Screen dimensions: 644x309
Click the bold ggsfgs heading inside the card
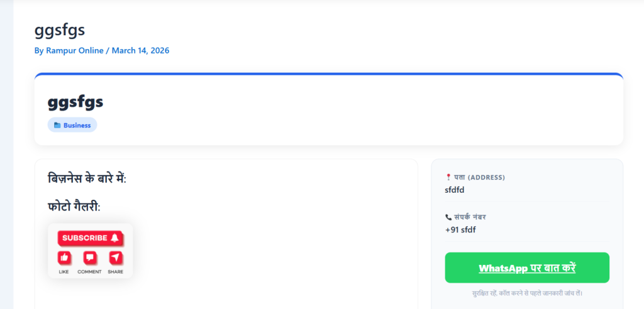tap(75, 102)
